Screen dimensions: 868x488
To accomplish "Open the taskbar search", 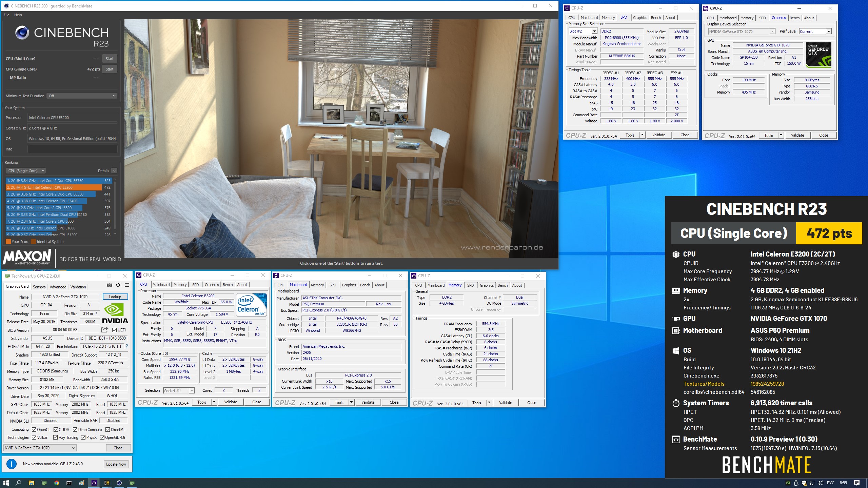I will click(19, 483).
